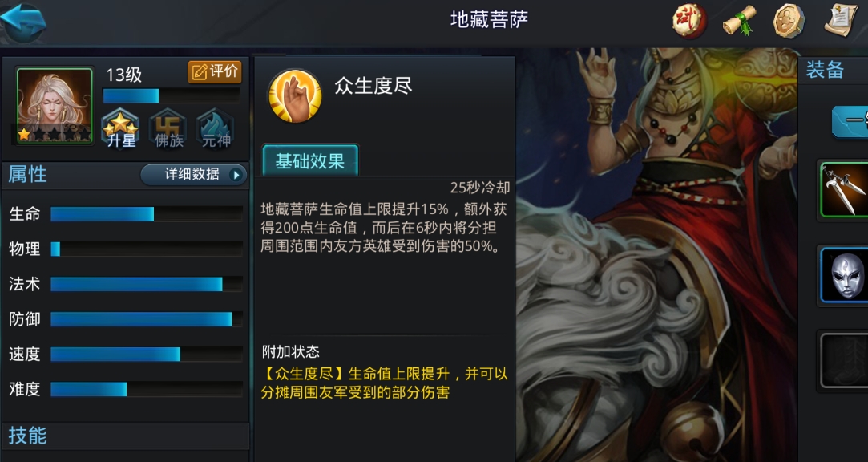The height and width of the screenshot is (462, 868).
Task: Switch to the 基础效果 tab
Action: 310,160
